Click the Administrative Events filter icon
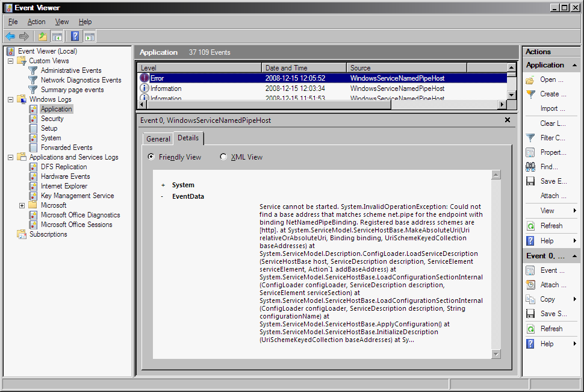 (x=33, y=70)
